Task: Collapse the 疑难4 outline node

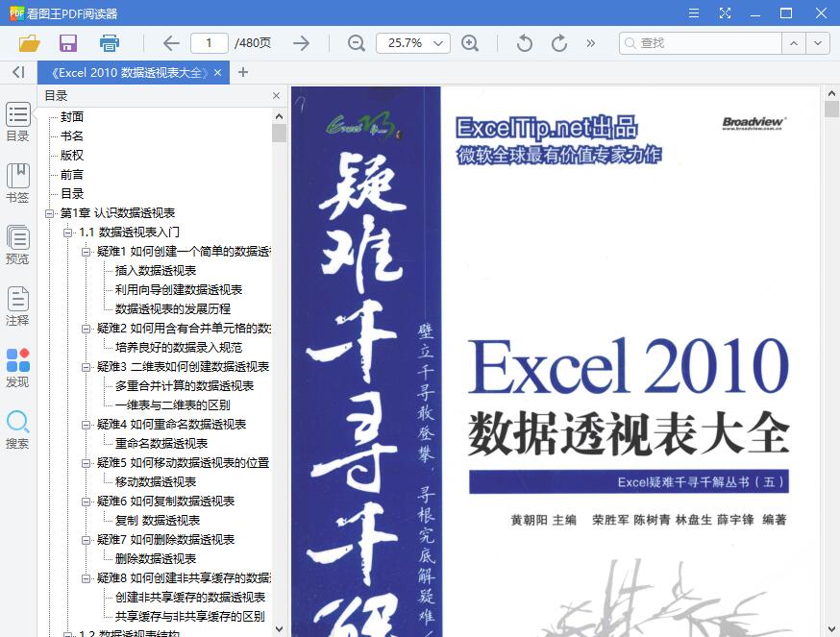Action: click(86, 425)
